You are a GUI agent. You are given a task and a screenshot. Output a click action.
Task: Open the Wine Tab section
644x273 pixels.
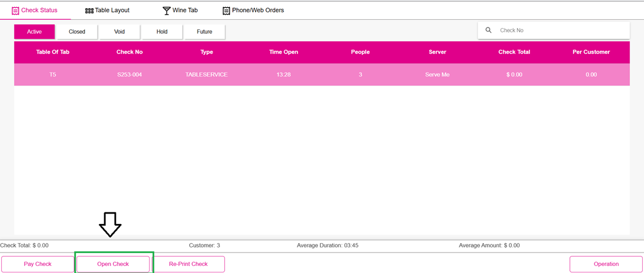pos(181,10)
